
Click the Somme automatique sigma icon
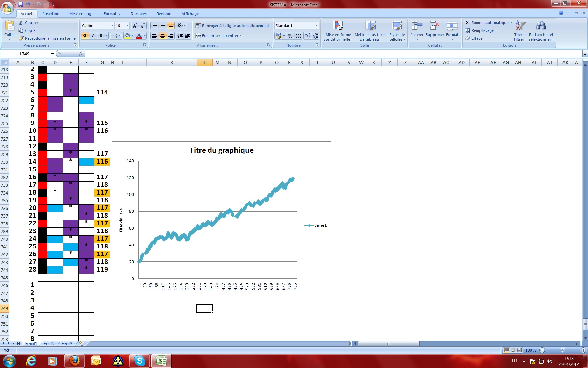coord(467,23)
